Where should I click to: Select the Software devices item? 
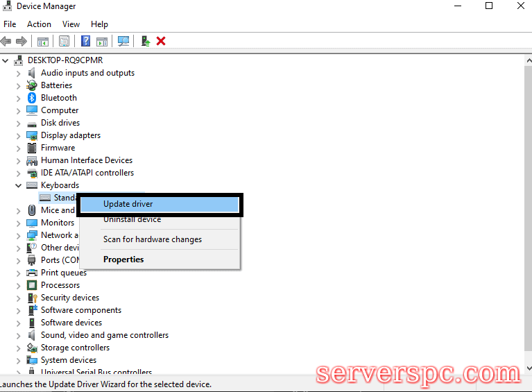(x=71, y=323)
